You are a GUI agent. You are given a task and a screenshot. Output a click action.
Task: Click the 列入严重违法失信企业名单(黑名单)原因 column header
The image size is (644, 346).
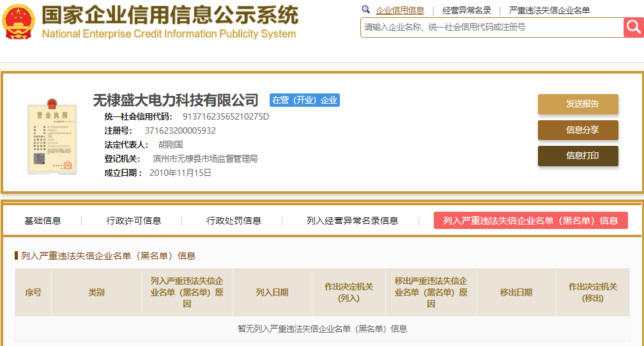tap(187, 292)
